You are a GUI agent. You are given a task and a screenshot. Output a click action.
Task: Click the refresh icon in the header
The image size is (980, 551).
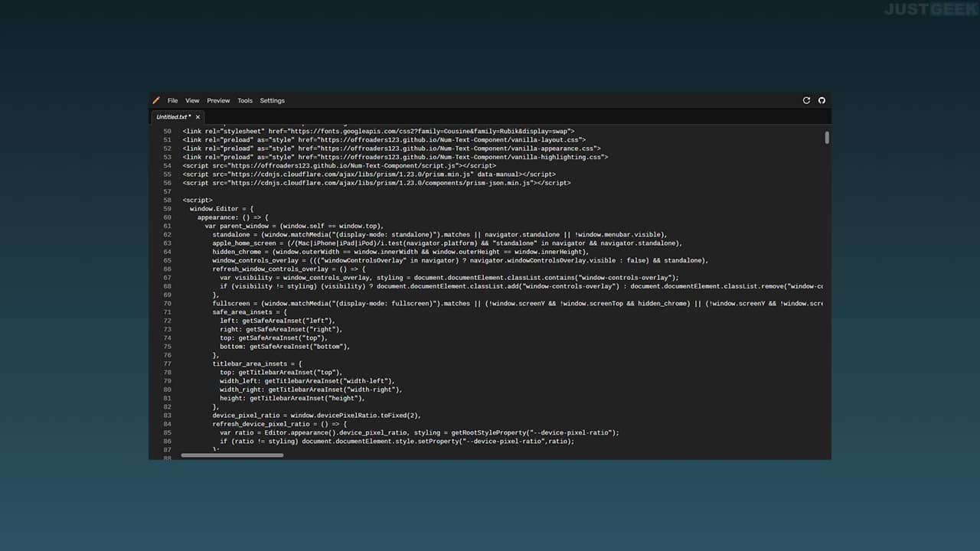pyautogui.click(x=806, y=100)
